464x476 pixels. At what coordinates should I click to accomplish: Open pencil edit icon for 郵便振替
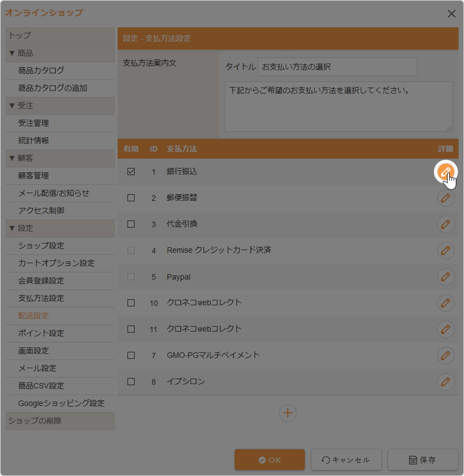tap(446, 198)
